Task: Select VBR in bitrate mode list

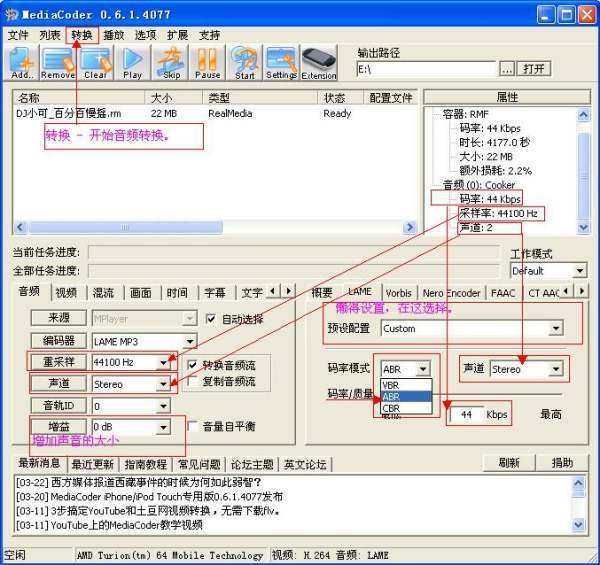Action: [x=406, y=385]
